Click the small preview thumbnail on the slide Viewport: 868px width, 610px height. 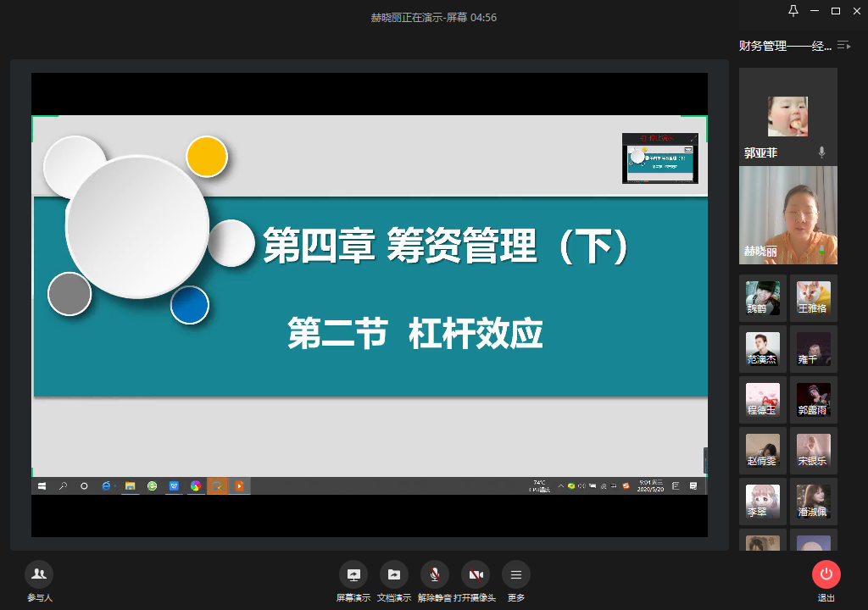coord(660,158)
